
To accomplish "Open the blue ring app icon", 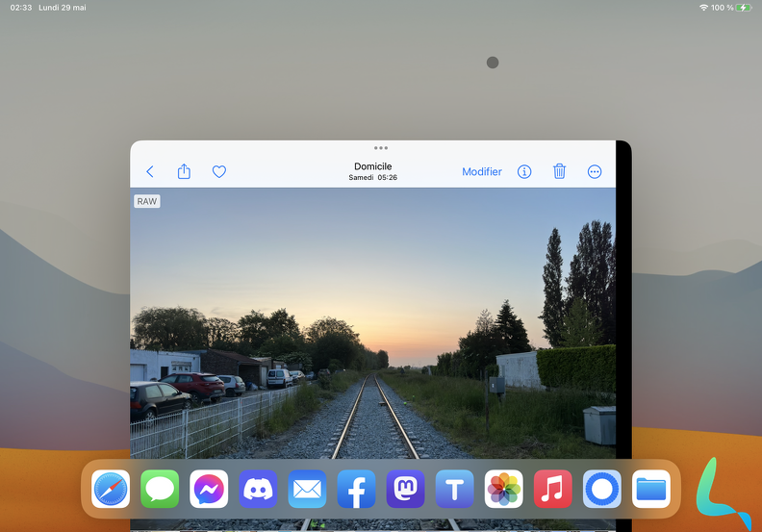I will [x=602, y=489].
